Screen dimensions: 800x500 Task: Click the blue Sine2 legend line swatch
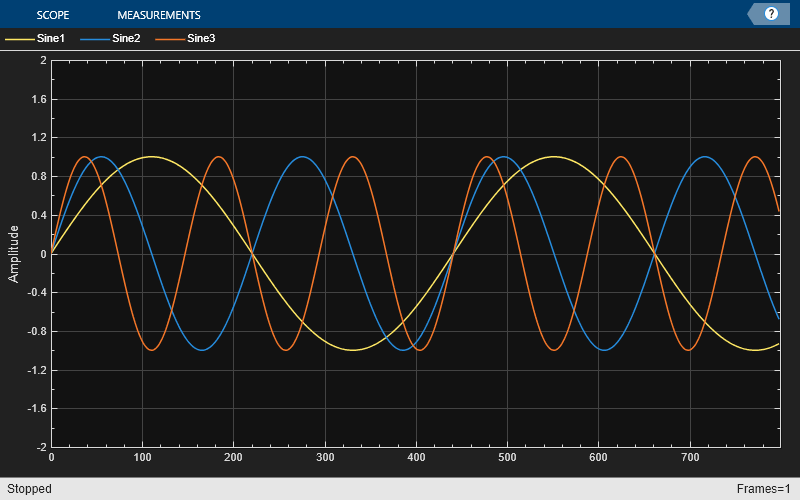[x=94, y=39]
